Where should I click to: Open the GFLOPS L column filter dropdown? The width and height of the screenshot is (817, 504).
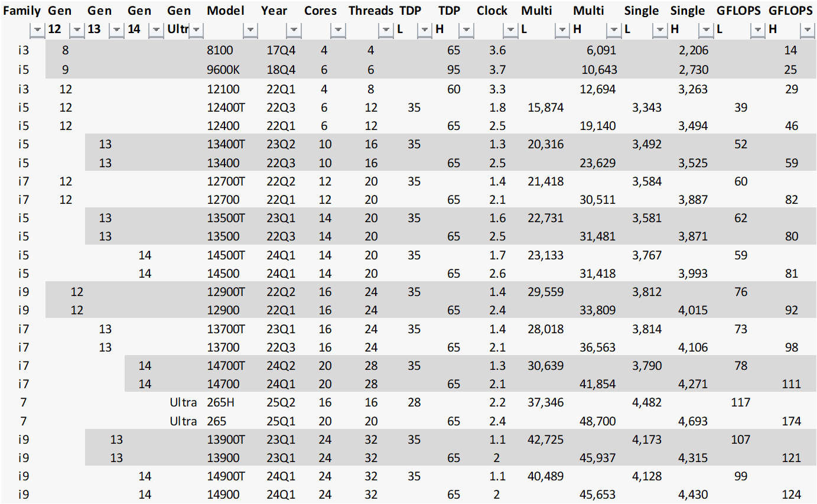pos(757,30)
